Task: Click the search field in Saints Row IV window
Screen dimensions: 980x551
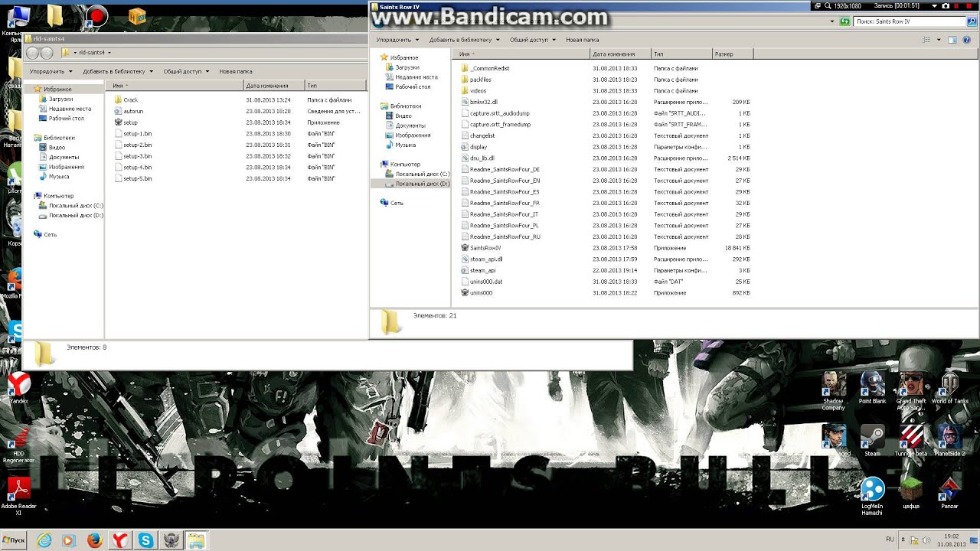Action: click(910, 21)
